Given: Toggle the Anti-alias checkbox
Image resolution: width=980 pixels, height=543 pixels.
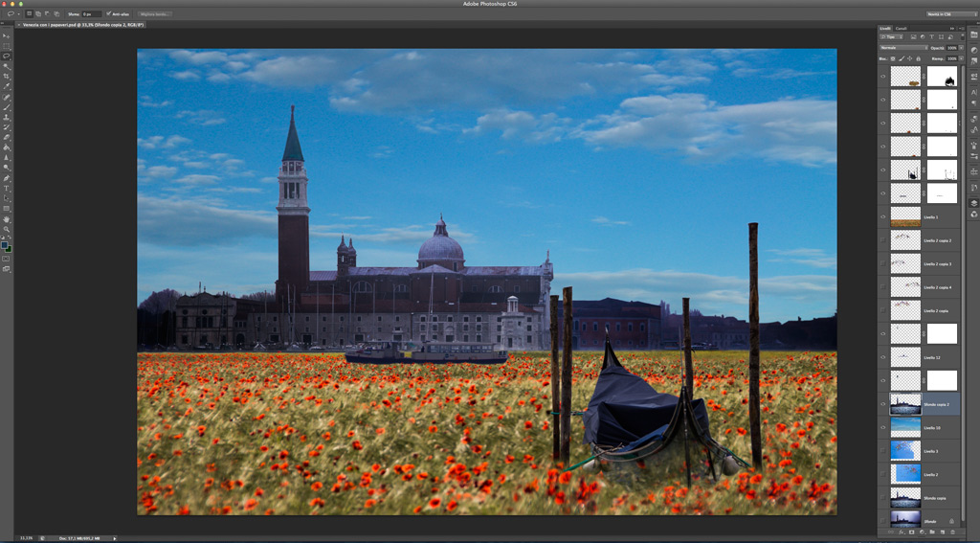Looking at the screenshot, I should (x=109, y=13).
